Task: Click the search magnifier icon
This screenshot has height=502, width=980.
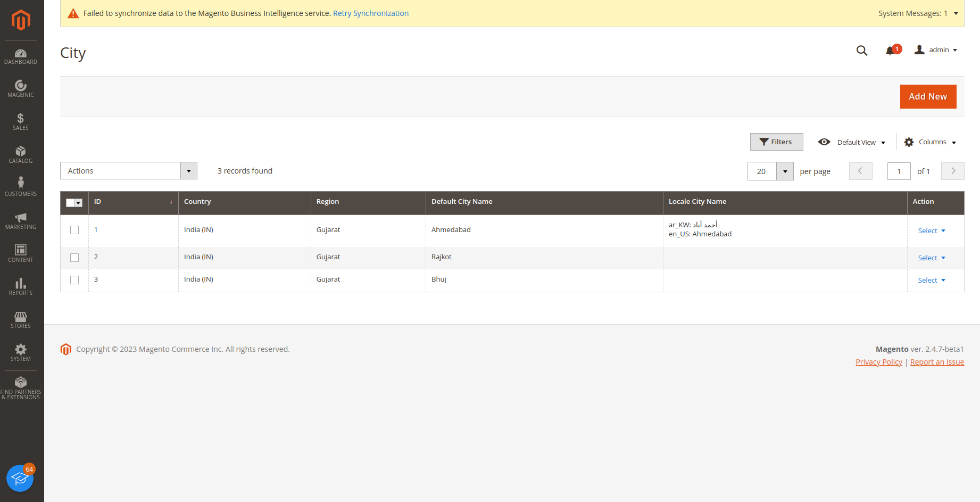Action: (861, 51)
